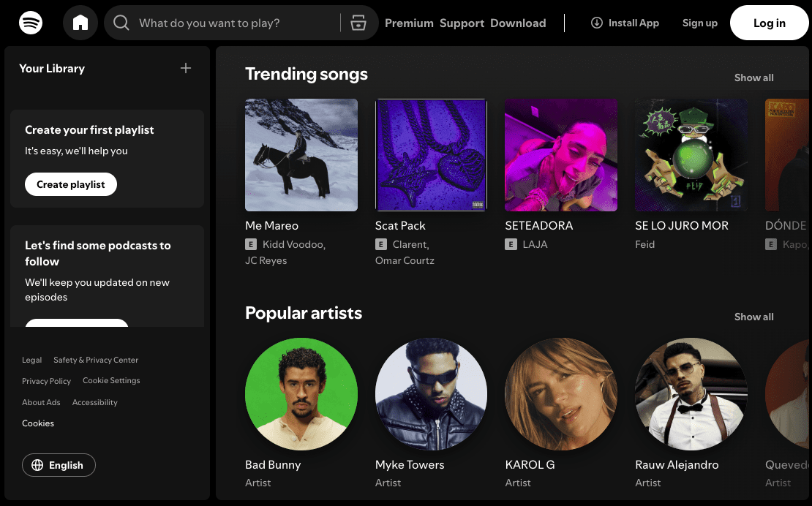Open the Download link

518,23
